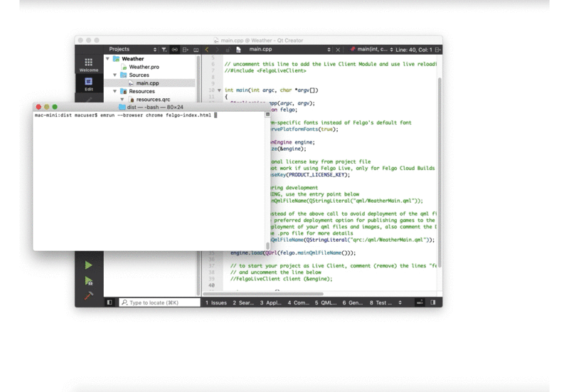The width and height of the screenshot is (569, 392).
Task: Open the 3 Application Output pane
Action: pyautogui.click(x=271, y=302)
